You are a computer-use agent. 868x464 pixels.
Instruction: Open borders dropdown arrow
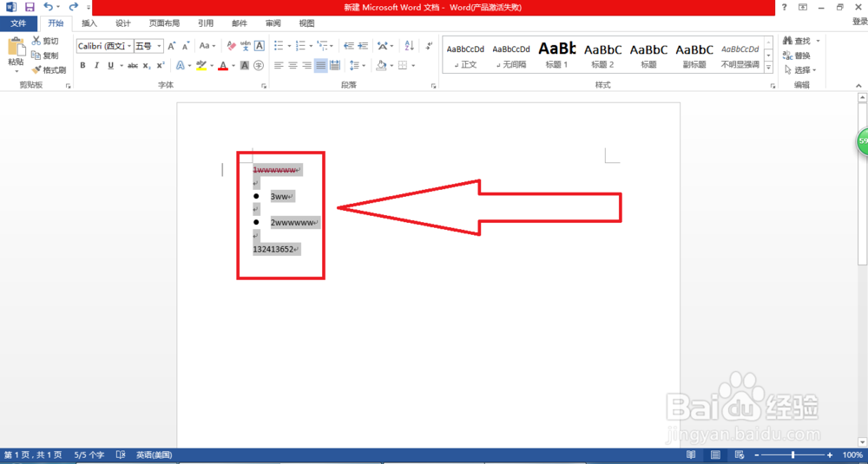coord(413,65)
